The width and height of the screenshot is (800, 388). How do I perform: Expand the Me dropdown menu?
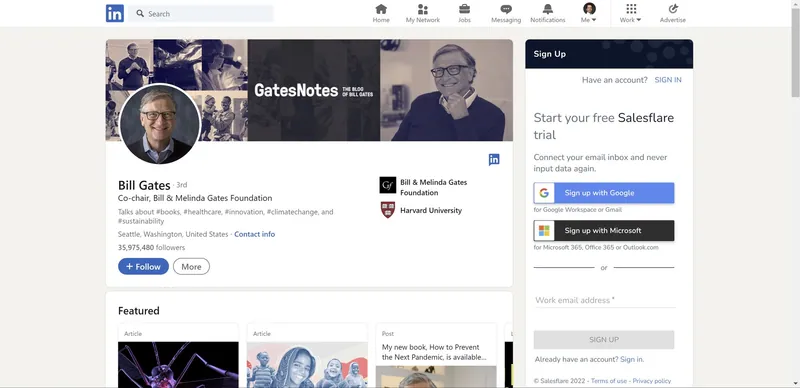[588, 20]
